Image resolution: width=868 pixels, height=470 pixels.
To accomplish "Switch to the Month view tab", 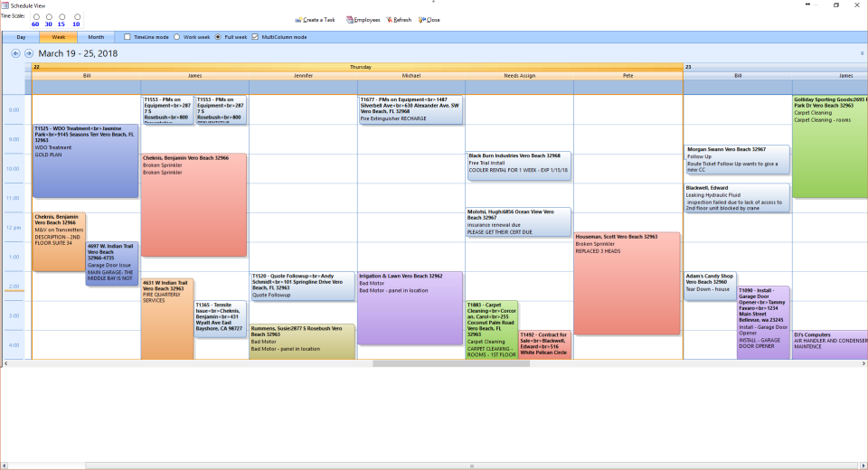I will pyautogui.click(x=96, y=37).
